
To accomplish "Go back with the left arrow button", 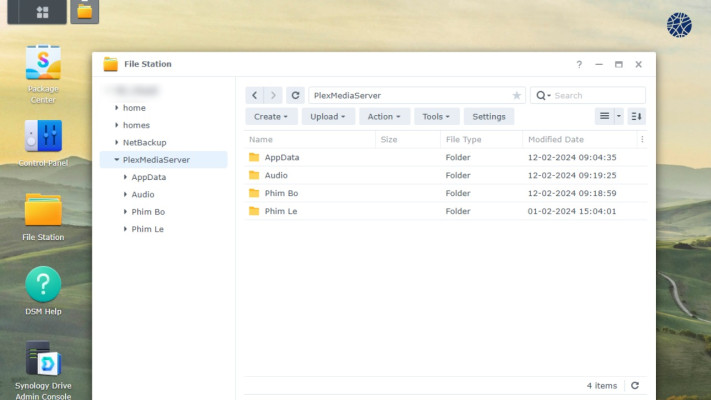I will click(254, 95).
